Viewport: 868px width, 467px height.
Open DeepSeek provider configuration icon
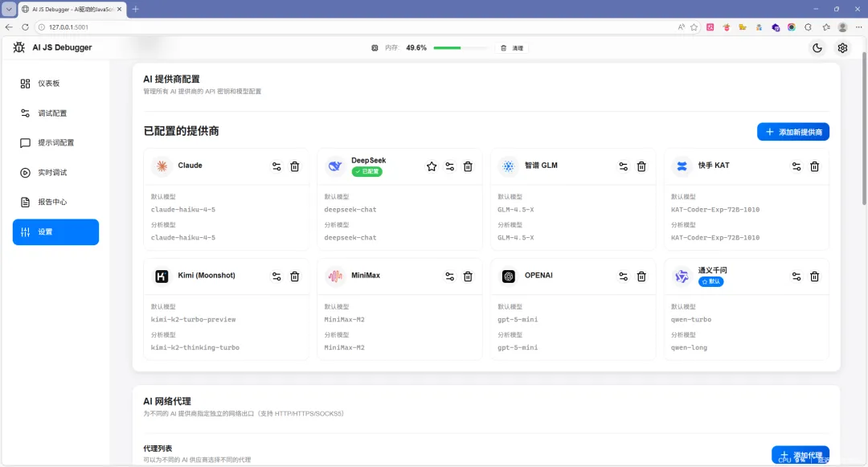[x=449, y=166]
